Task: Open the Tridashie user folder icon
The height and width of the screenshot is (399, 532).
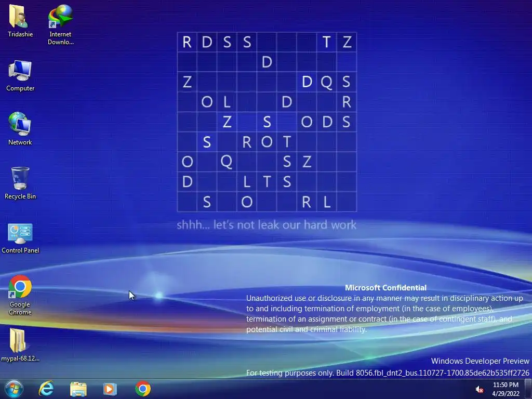Action: 19,16
